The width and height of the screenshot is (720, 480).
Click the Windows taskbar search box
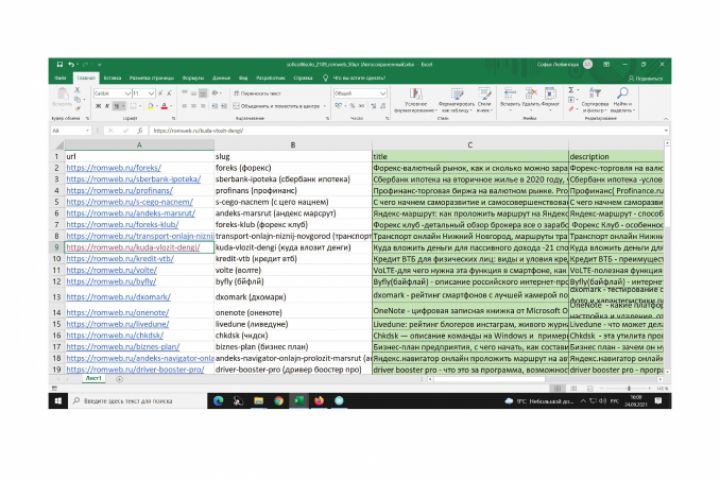tap(138, 401)
